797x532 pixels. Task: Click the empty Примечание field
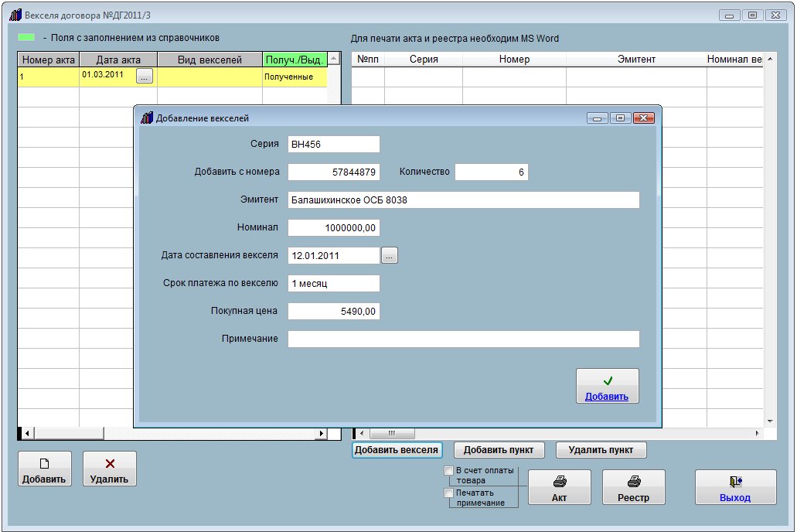coord(463,339)
